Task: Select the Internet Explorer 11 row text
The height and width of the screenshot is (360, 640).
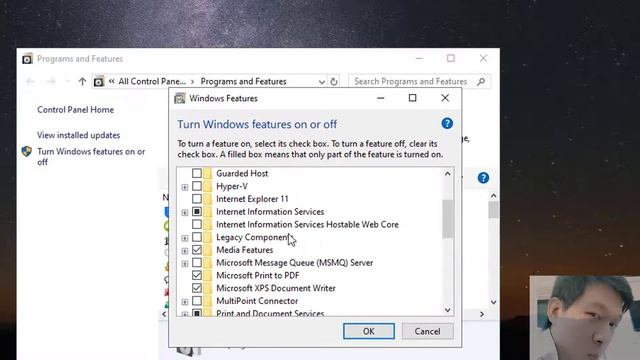Action: pos(252,199)
